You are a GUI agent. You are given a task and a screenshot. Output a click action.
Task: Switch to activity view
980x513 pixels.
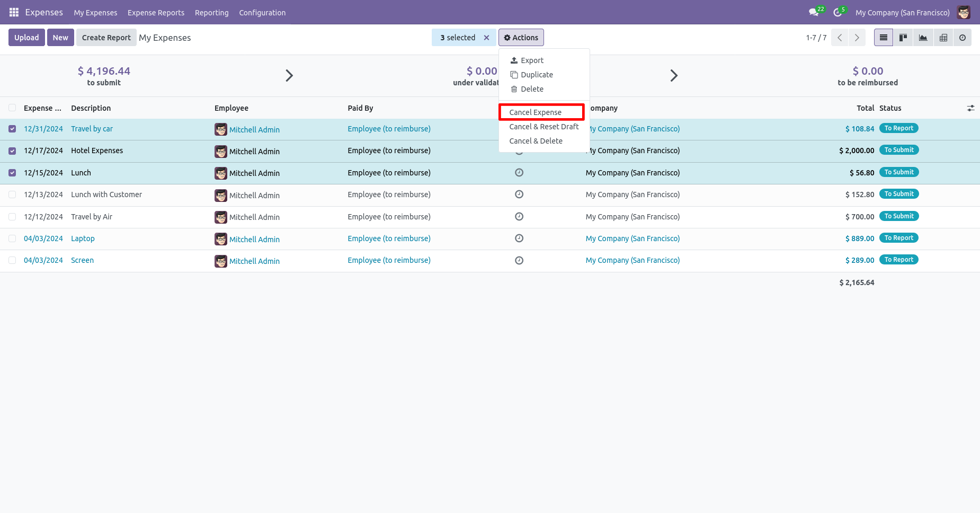963,38
